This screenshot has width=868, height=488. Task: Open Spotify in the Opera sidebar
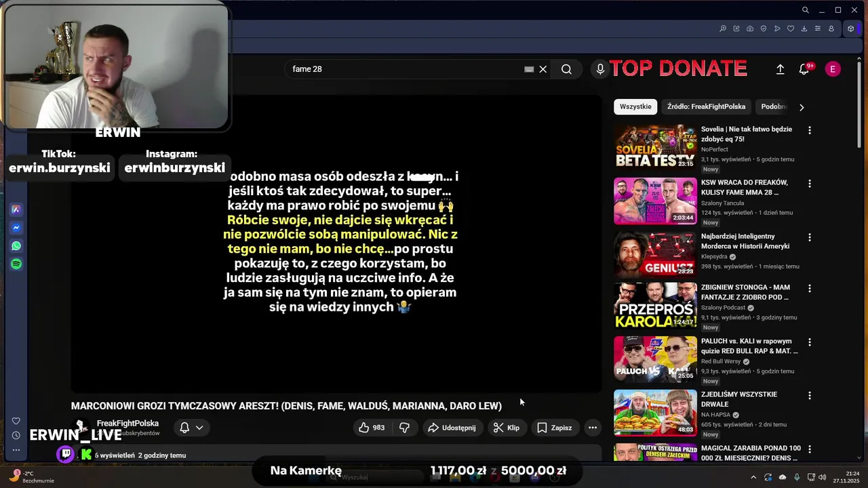pyautogui.click(x=16, y=264)
